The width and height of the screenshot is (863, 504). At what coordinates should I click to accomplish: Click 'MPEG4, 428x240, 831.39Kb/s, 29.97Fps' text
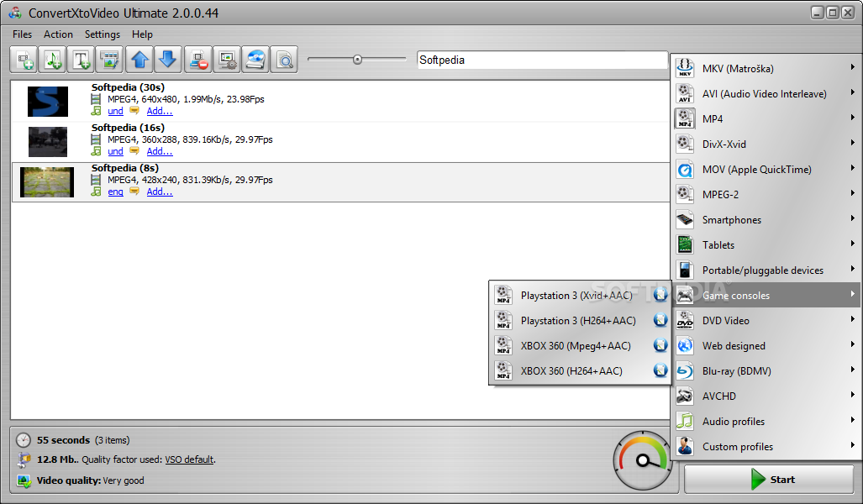pyautogui.click(x=190, y=180)
